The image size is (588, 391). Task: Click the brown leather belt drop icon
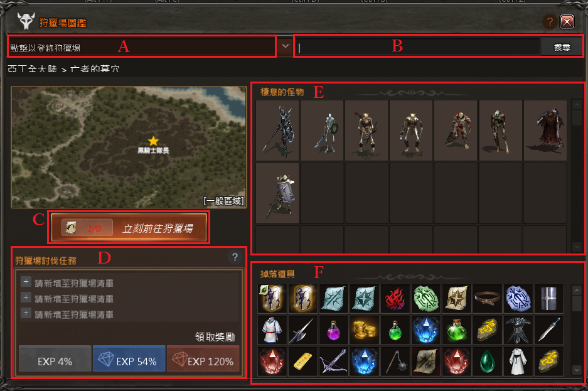point(488,299)
